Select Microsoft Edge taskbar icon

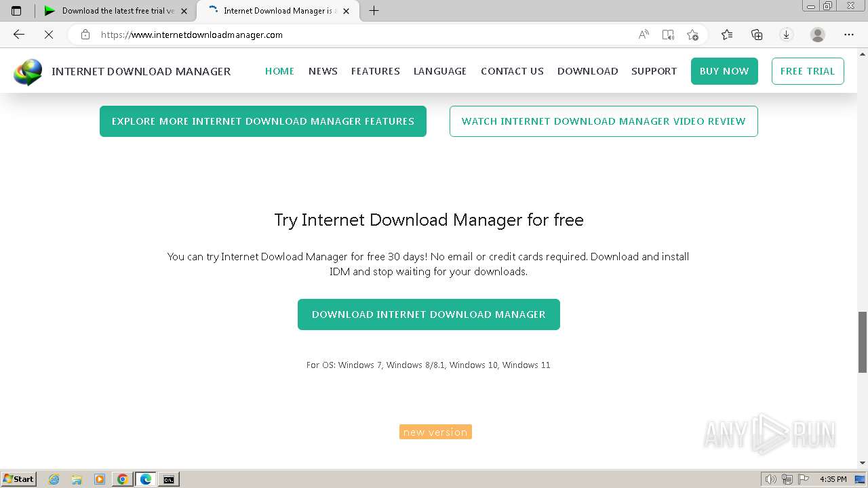pyautogui.click(x=145, y=479)
